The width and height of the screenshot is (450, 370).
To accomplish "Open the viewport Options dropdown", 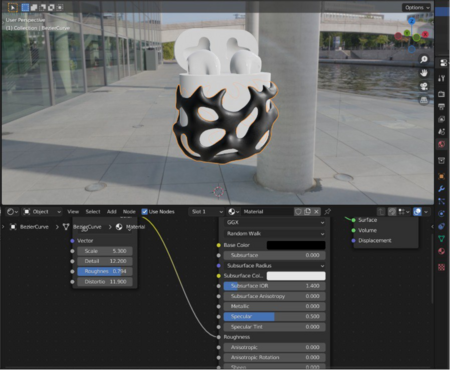I will (x=417, y=7).
